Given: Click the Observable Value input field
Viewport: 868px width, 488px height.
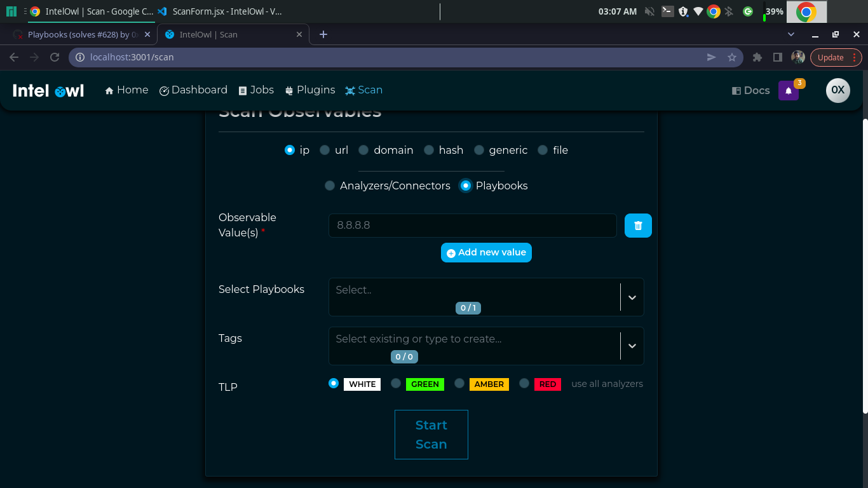Looking at the screenshot, I should click(473, 226).
